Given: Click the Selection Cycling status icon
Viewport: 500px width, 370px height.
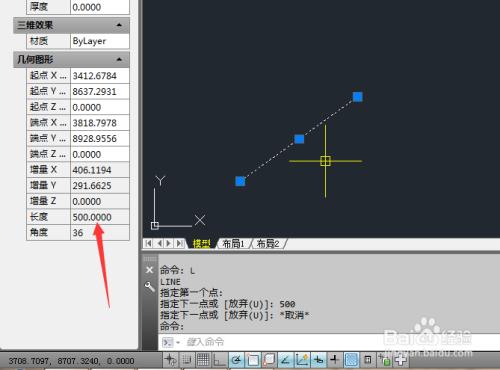Looking at the screenshot, I should tap(384, 360).
